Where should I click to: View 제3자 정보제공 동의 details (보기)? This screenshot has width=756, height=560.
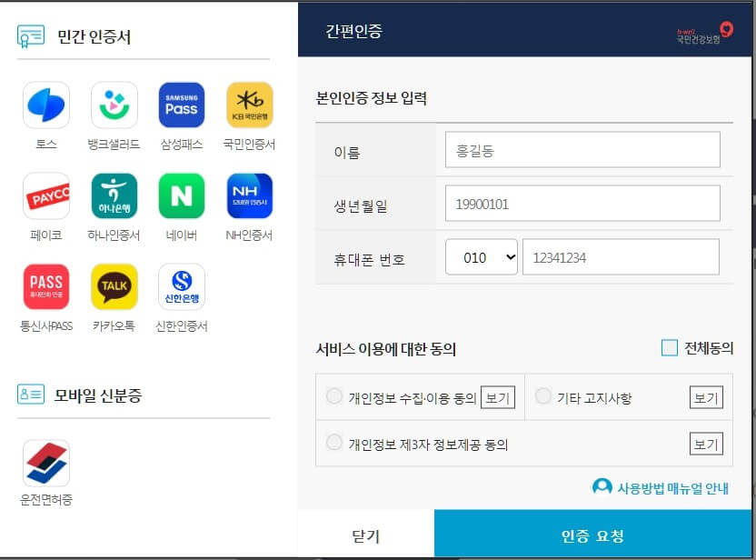click(706, 444)
